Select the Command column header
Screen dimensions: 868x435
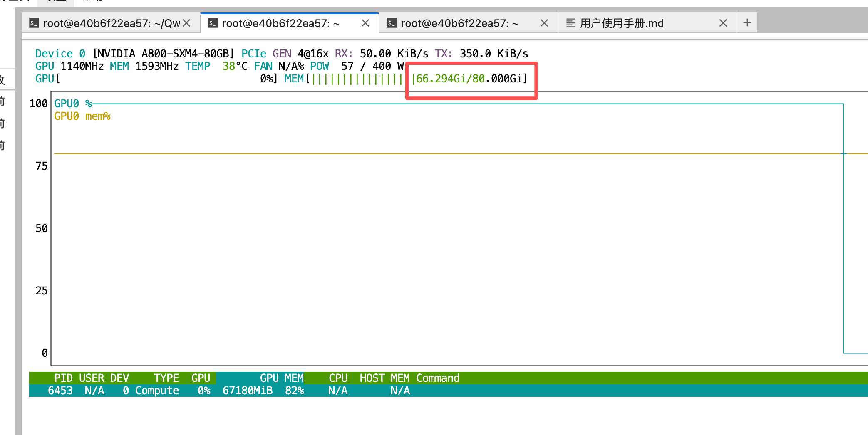438,378
